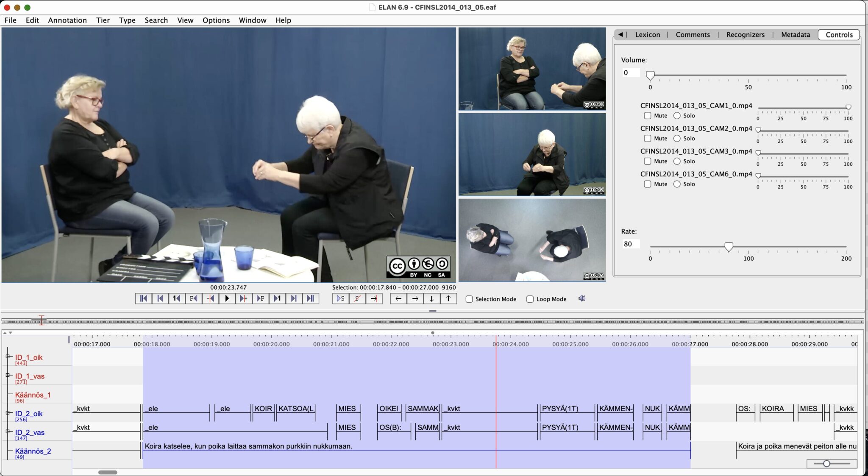Go to beginning of media
This screenshot has width=868, height=476.
144,299
